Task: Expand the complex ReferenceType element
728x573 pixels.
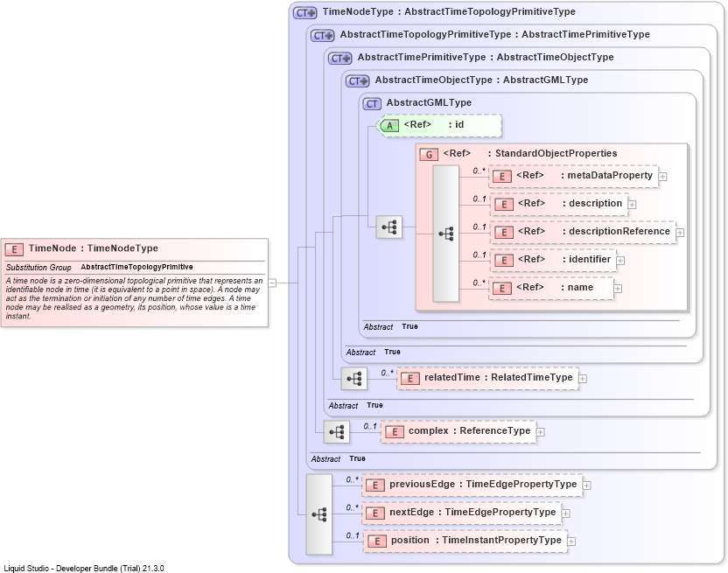Action: point(541,432)
